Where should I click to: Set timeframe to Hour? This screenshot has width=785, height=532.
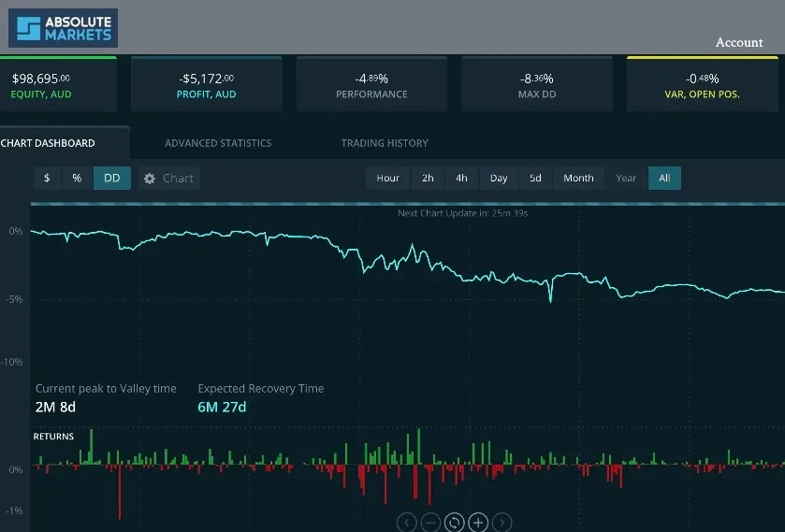(387, 179)
